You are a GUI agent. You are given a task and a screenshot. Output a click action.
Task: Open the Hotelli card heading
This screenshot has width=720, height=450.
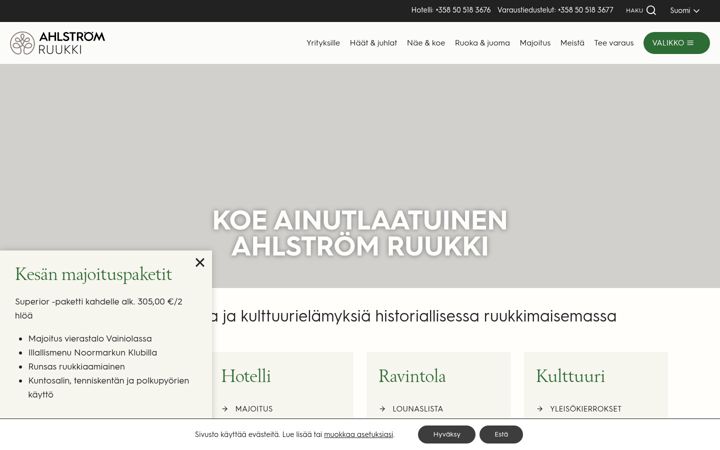click(x=246, y=376)
